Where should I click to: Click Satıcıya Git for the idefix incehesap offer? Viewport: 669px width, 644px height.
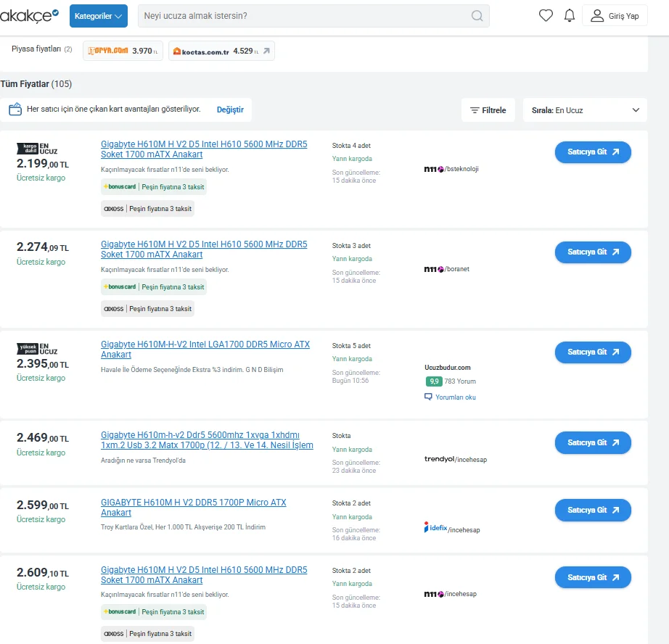[x=593, y=510]
